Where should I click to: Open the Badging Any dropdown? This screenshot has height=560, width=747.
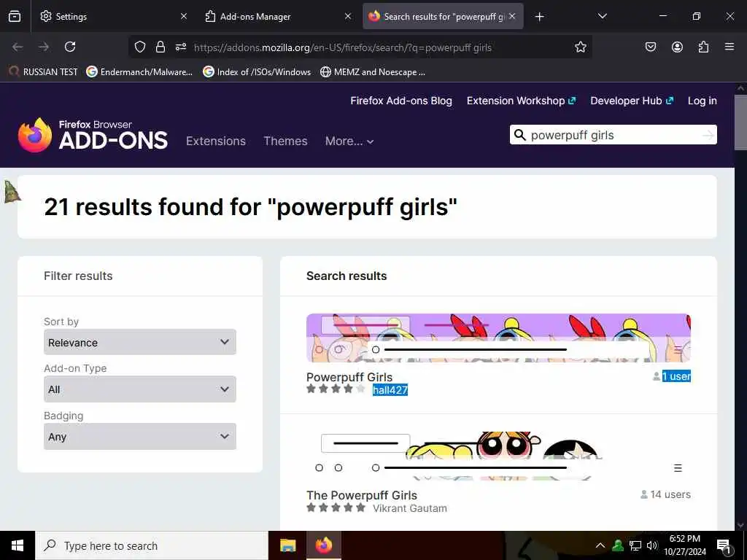click(140, 436)
